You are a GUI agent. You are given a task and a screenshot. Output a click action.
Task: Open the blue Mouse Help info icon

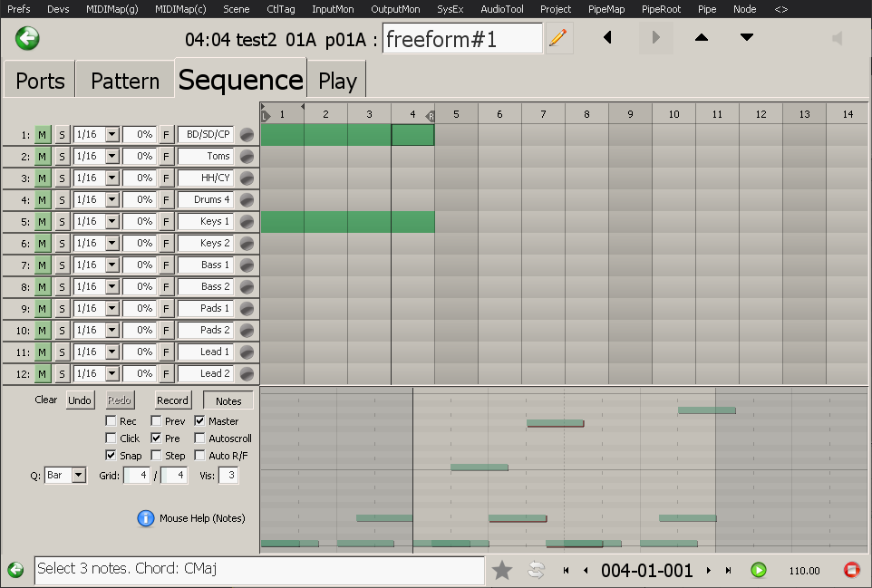(x=145, y=518)
